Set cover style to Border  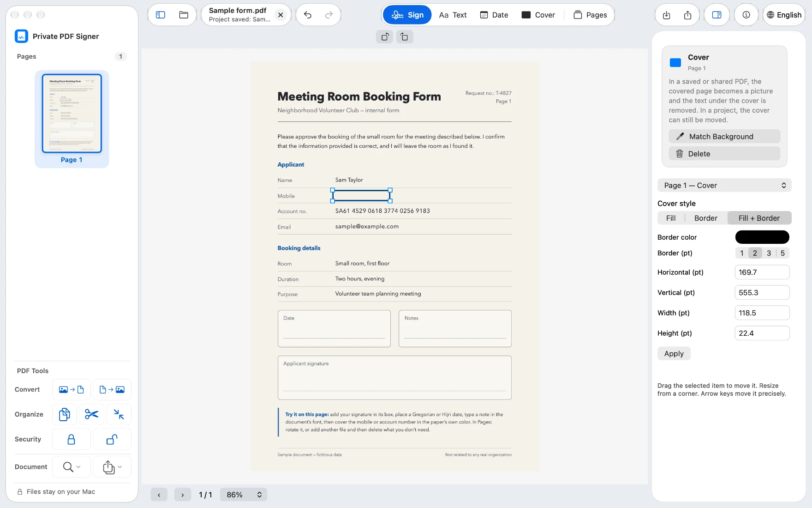[706, 218]
